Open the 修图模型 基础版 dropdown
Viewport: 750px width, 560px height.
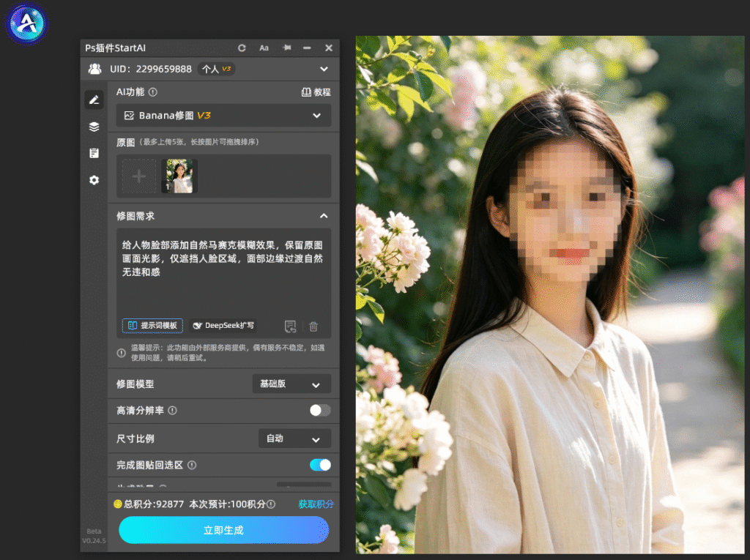[x=292, y=384]
